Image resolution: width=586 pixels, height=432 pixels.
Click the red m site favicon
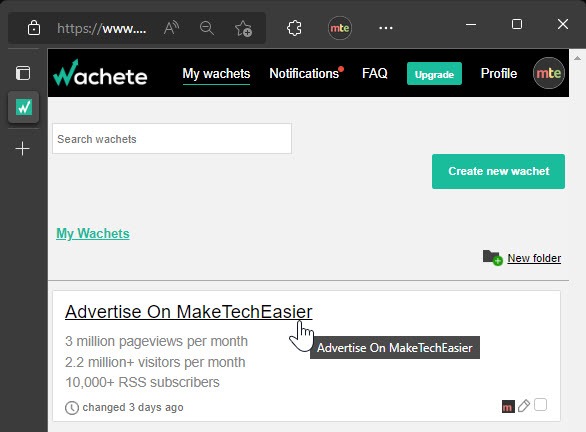click(x=508, y=406)
